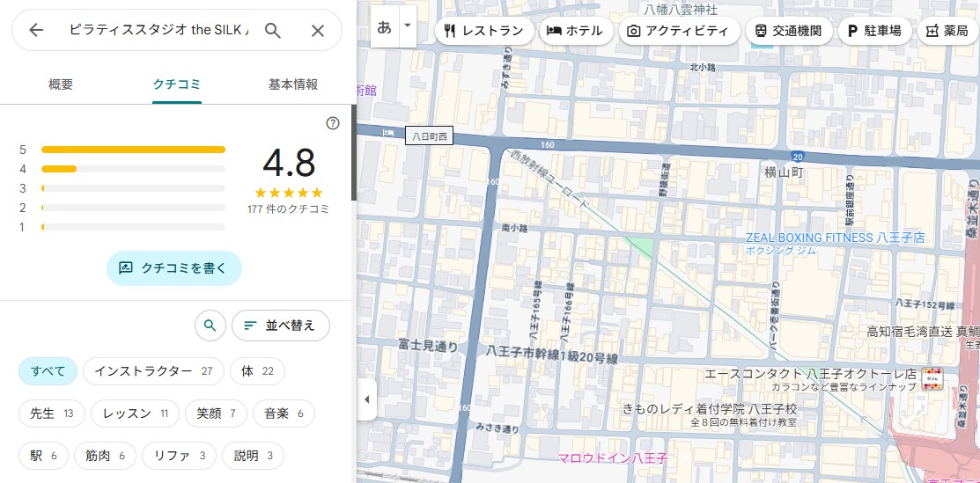Open the 並べ替え sort menu
Viewport: 980px width, 483px height.
pos(280,326)
